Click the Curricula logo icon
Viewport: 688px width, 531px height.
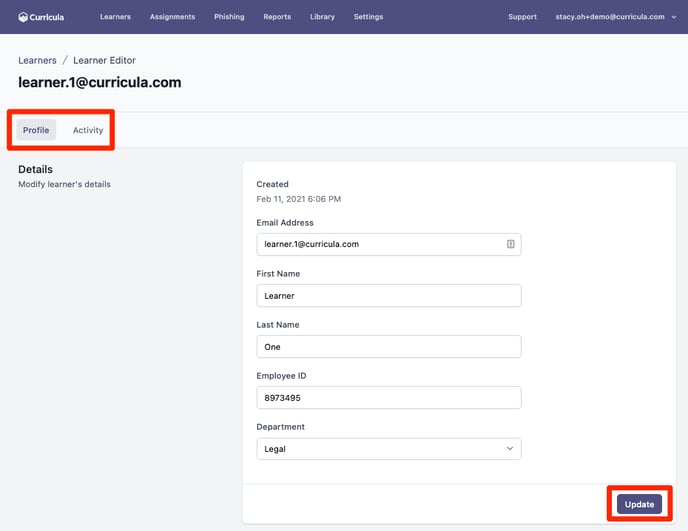[x=23, y=17]
